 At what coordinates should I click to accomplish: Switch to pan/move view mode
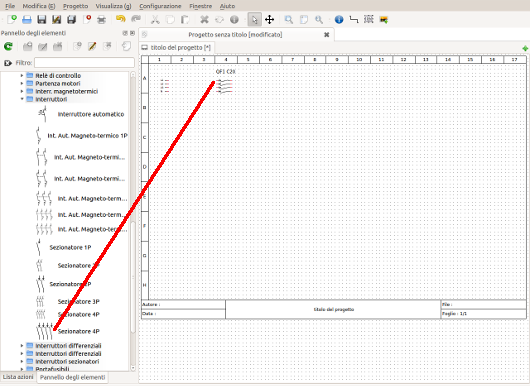269,20
